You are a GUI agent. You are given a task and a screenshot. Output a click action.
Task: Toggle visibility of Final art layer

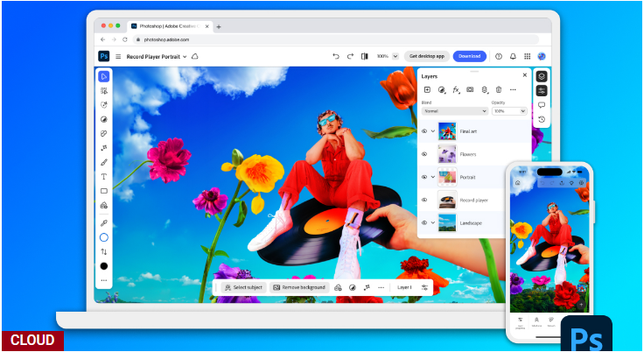click(x=424, y=131)
